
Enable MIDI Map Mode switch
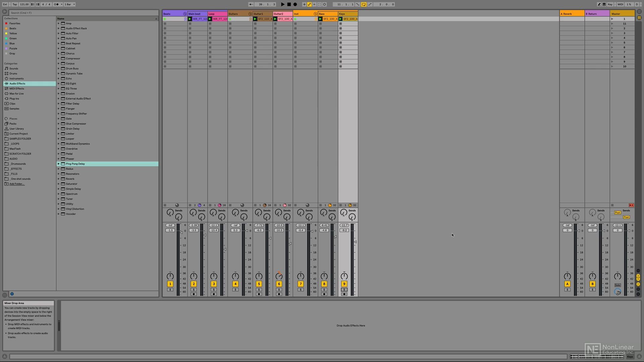tap(620, 4)
